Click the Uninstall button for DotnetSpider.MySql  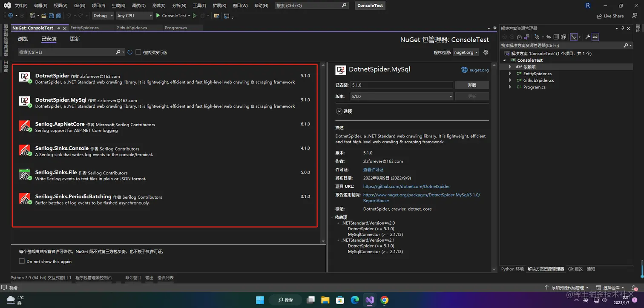click(x=472, y=85)
